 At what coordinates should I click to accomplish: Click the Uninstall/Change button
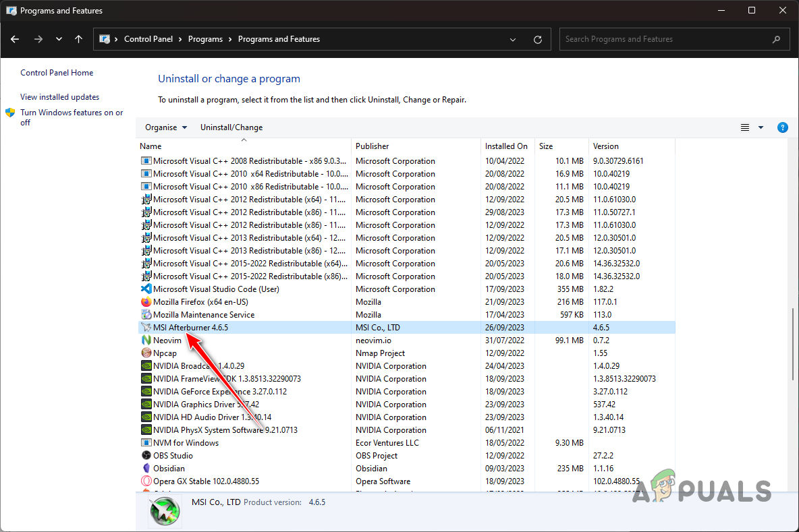point(231,127)
